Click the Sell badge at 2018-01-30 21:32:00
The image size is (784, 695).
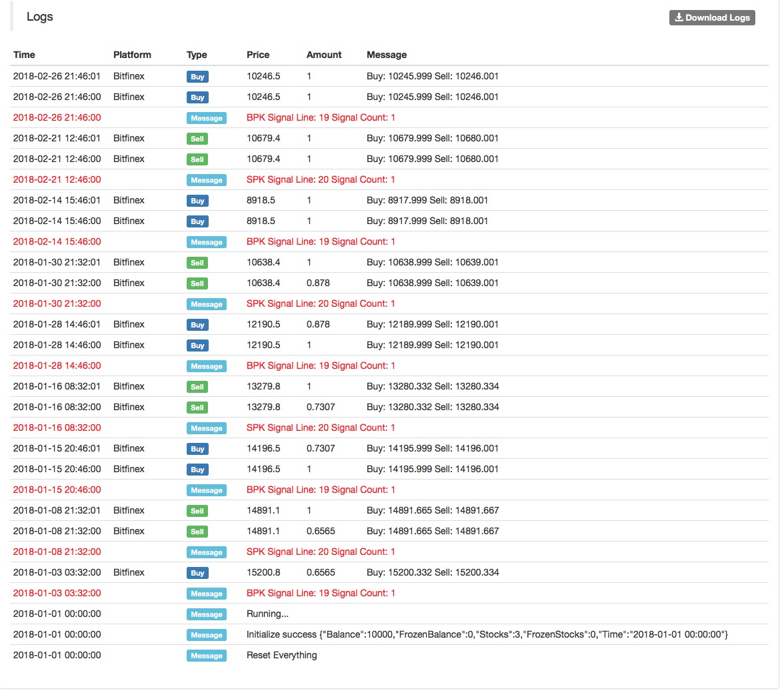[197, 283]
